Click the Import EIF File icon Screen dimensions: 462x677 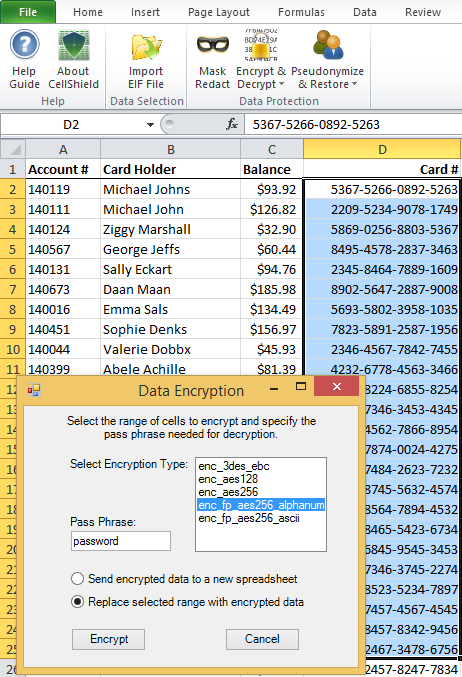point(146,47)
